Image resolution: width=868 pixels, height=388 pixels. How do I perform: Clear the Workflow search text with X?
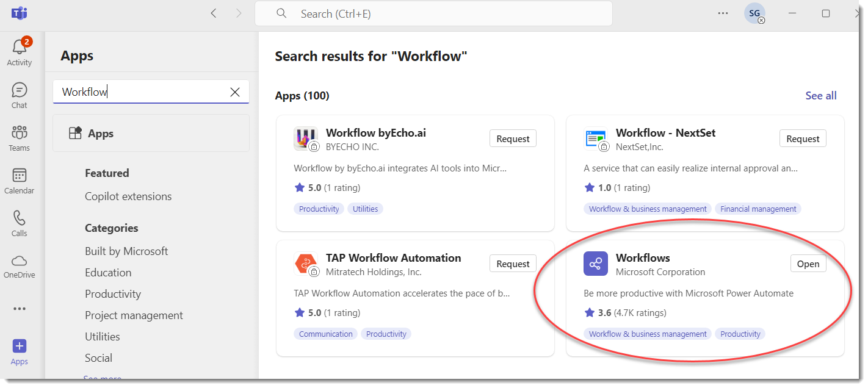(234, 92)
